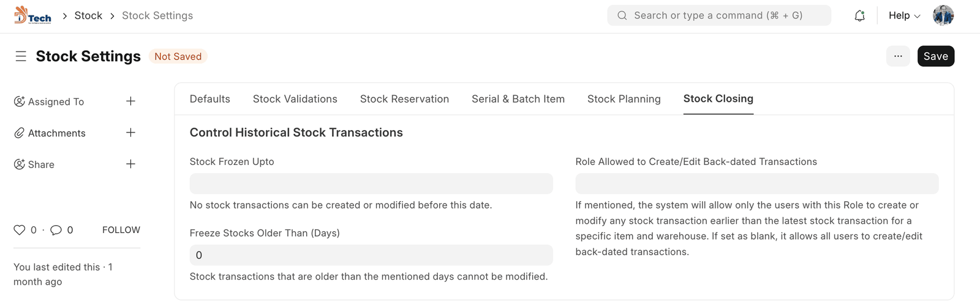Add an assignee with the plus icon
980x303 pixels.
click(130, 101)
